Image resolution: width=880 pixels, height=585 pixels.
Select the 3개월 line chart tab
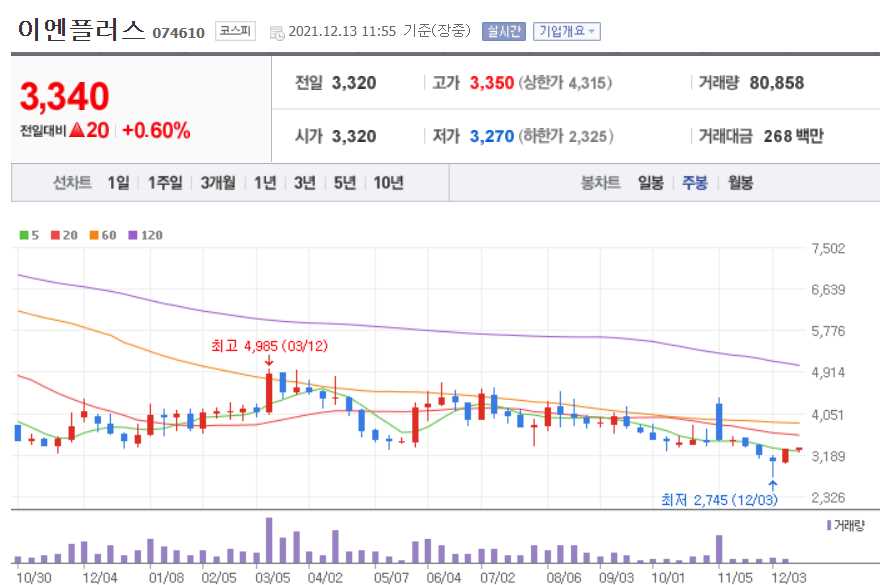coord(218,182)
